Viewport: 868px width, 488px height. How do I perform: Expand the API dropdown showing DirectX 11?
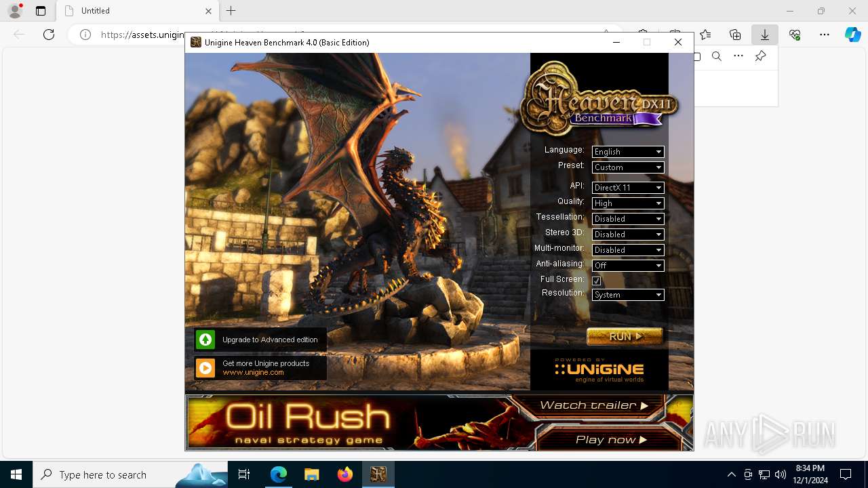coord(627,188)
